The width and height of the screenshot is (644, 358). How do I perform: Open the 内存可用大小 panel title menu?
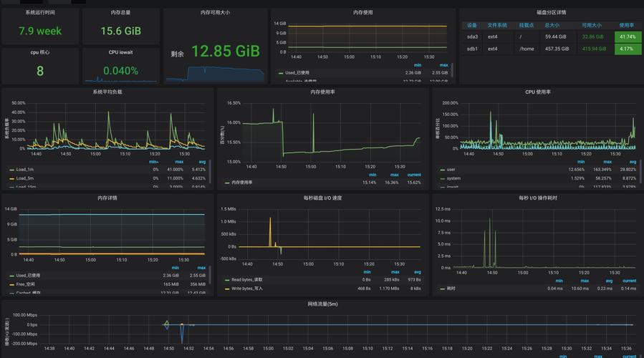tap(215, 13)
